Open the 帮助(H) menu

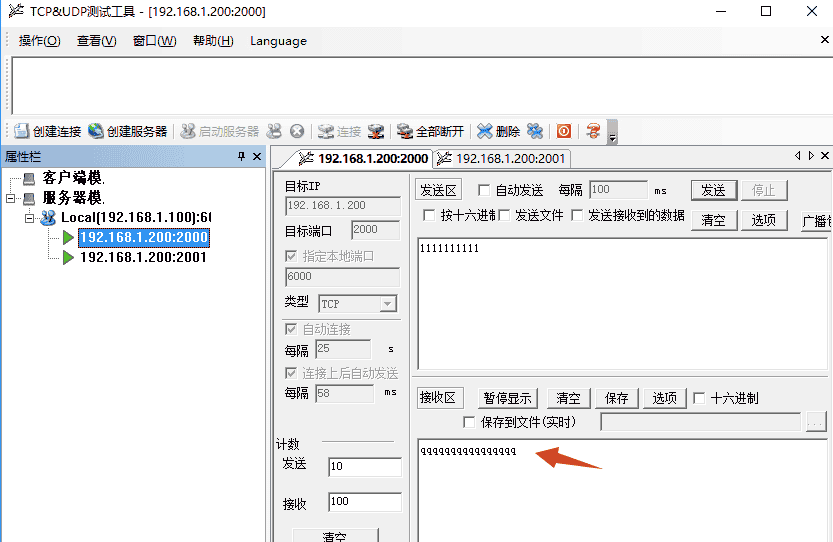coord(213,41)
